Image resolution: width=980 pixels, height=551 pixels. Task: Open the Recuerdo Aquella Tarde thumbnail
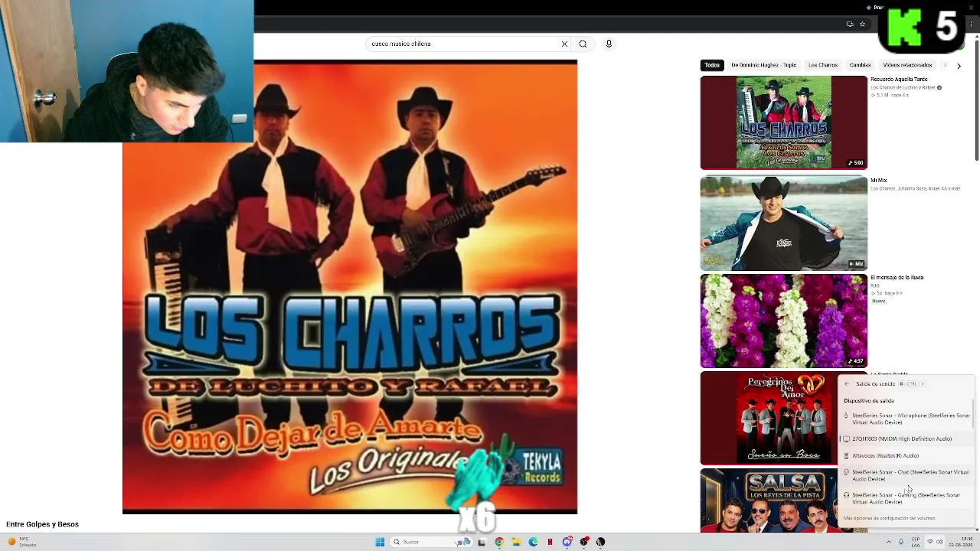[x=783, y=122]
